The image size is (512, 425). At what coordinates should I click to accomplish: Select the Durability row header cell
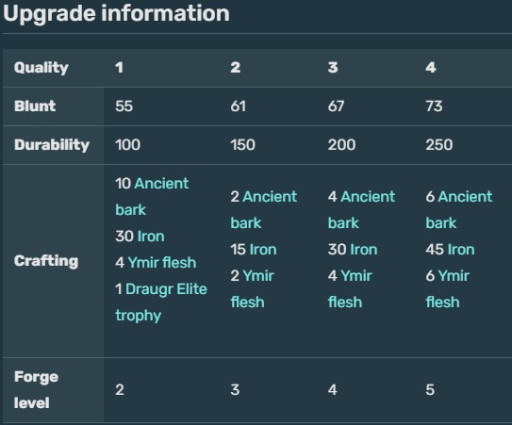pos(53,145)
